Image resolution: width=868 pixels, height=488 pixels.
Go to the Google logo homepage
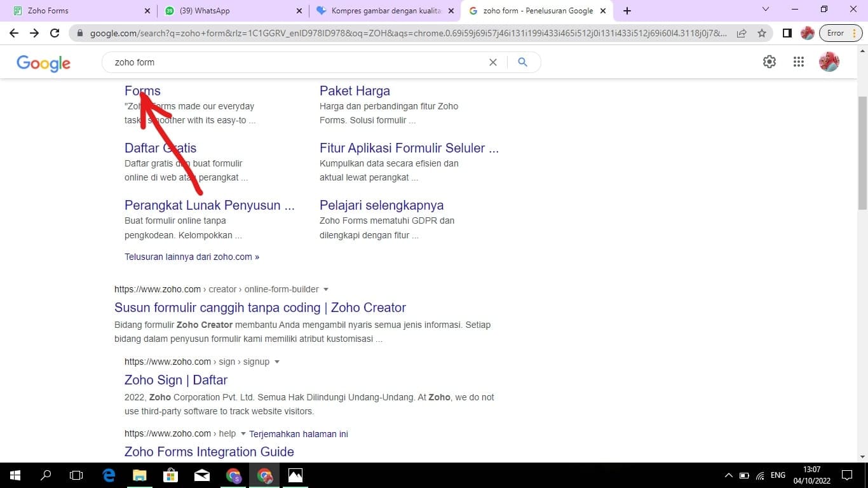pos(43,63)
